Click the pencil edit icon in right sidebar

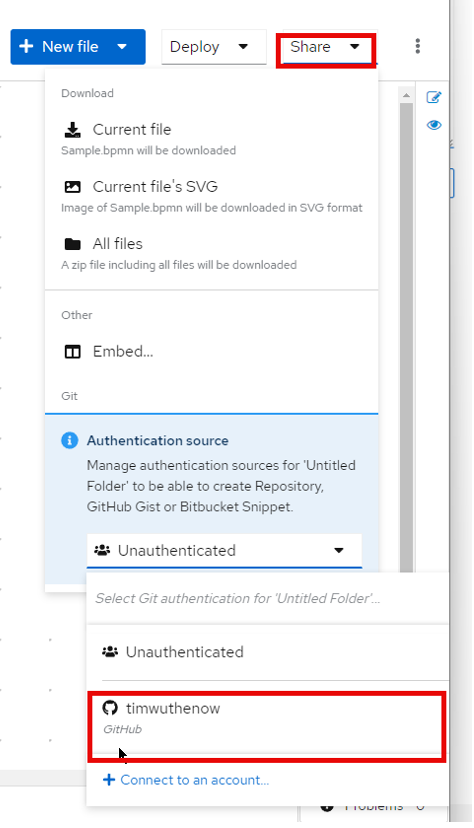coord(434,97)
